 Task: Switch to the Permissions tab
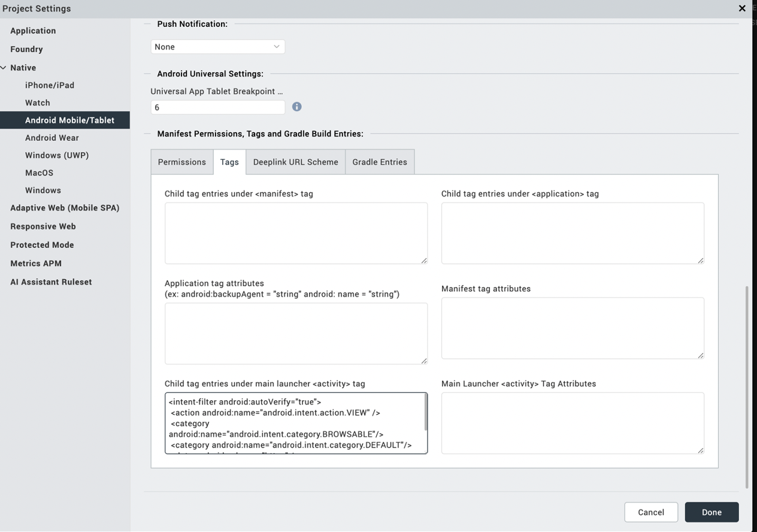(x=181, y=162)
